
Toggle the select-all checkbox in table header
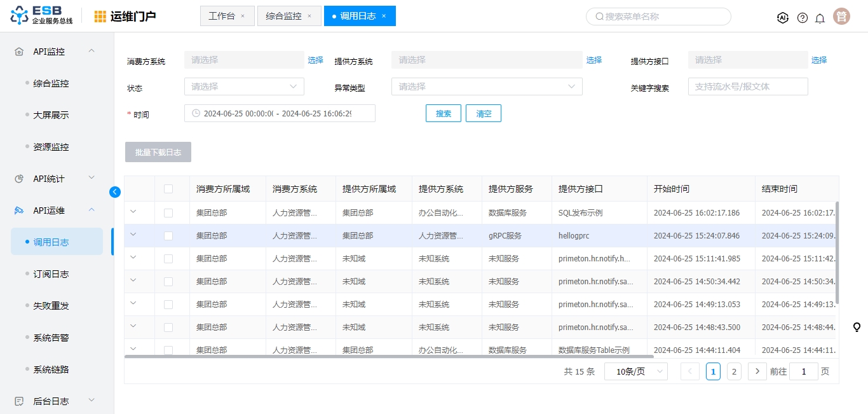click(168, 189)
